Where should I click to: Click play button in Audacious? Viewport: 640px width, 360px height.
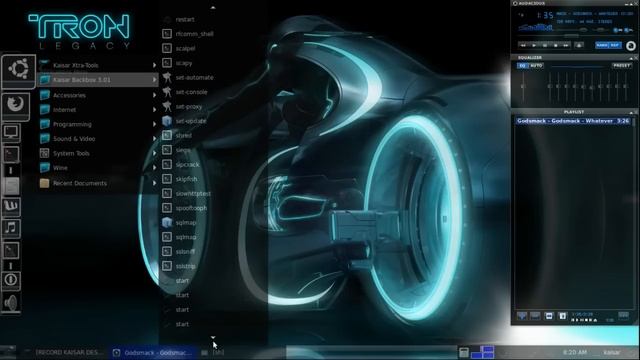pos(534,45)
